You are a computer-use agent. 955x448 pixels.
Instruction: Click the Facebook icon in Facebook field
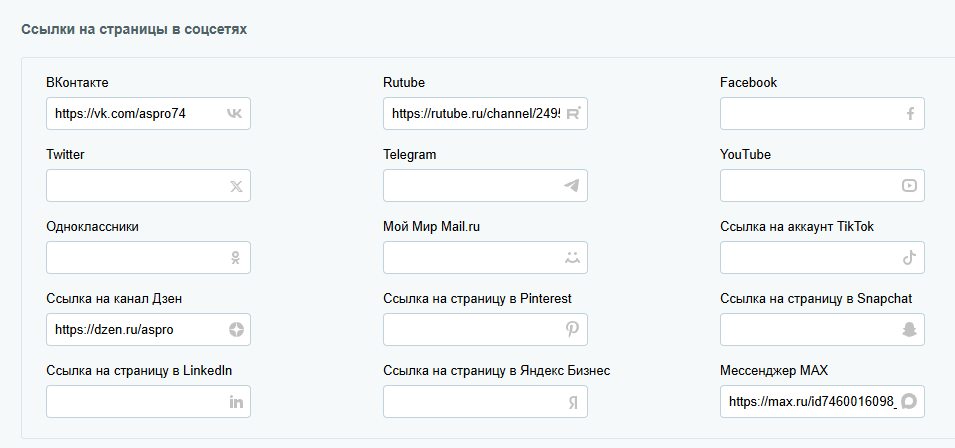[x=910, y=114]
